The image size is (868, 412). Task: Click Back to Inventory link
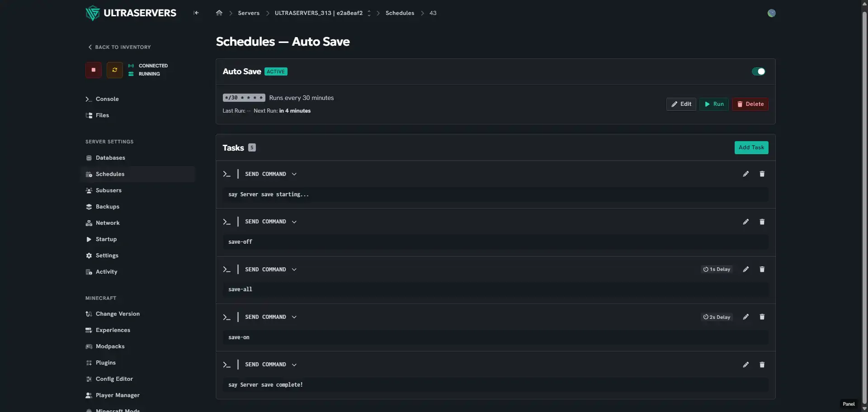pos(119,47)
